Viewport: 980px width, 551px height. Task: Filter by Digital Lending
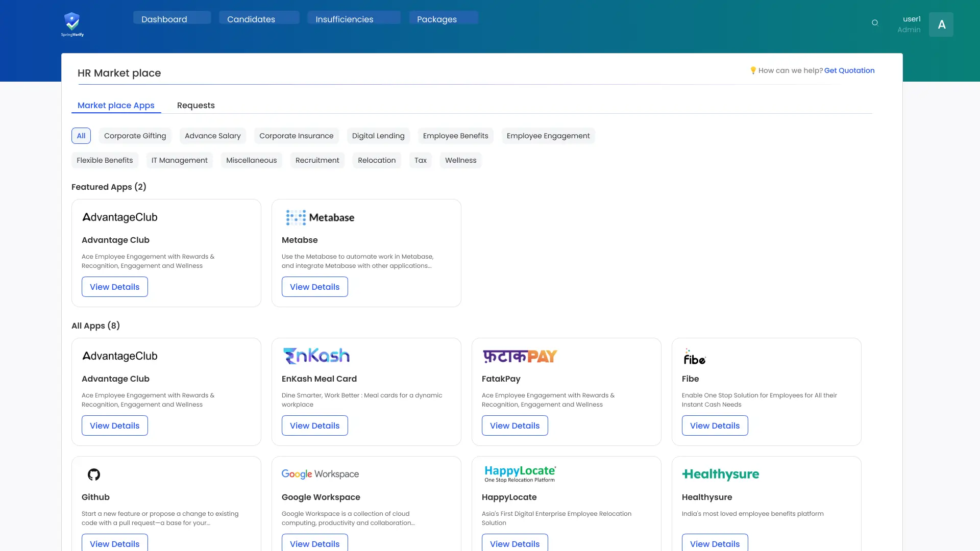378,136
